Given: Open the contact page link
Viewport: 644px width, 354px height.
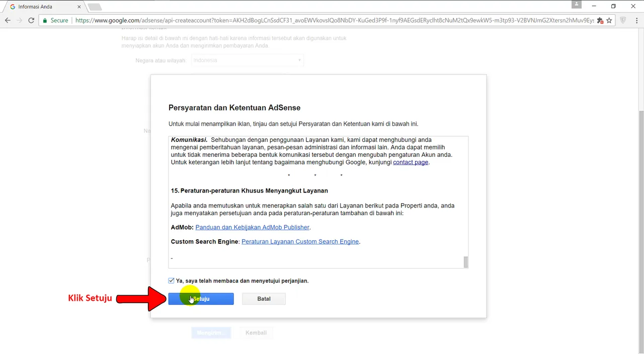Looking at the screenshot, I should [411, 162].
